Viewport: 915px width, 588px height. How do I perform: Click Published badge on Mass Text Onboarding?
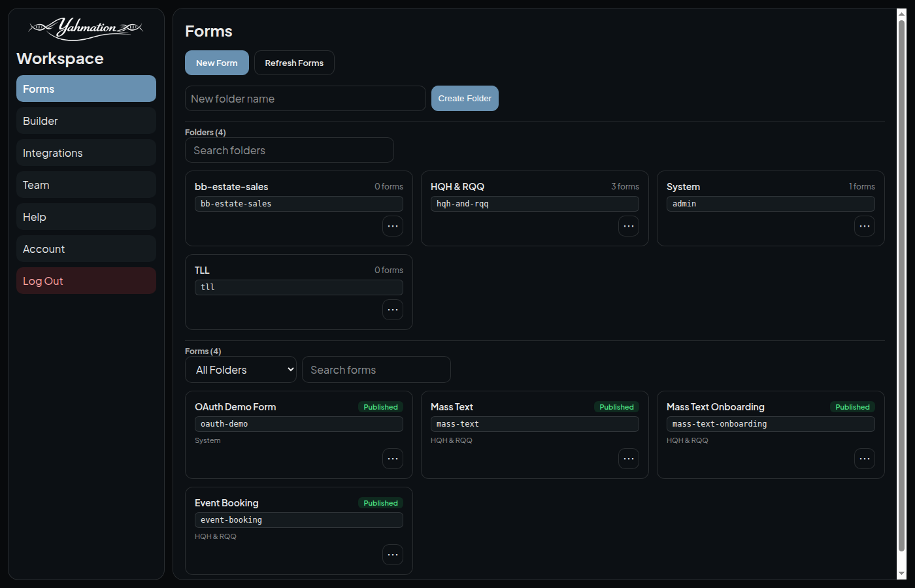pos(852,407)
